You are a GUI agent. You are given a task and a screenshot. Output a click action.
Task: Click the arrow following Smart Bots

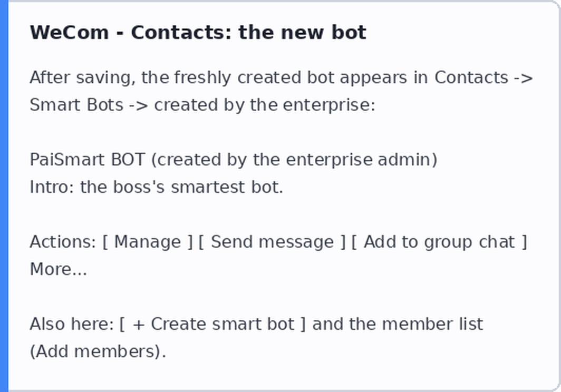click(x=139, y=105)
